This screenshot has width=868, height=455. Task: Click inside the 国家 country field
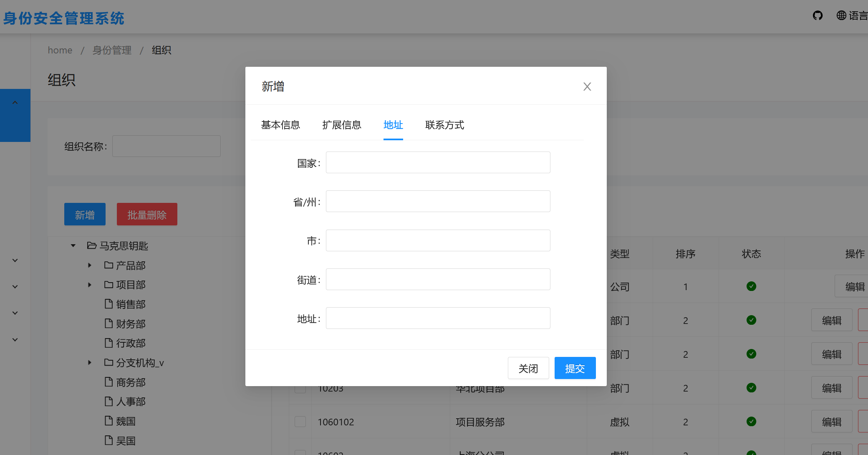click(x=438, y=162)
